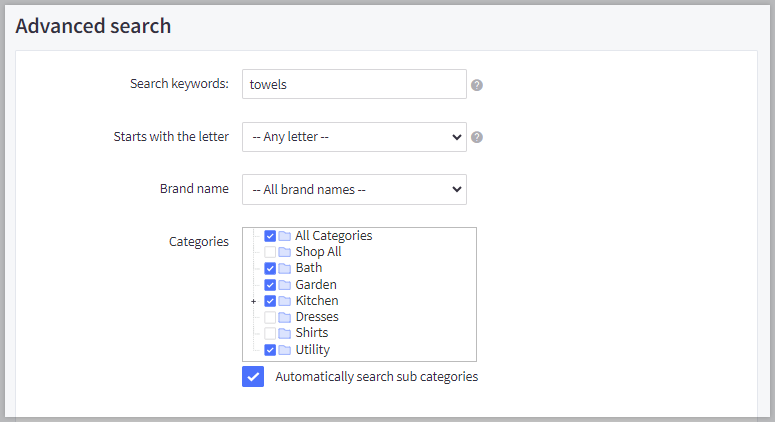
Task: Uncheck the All Categories checkbox
Action: [x=270, y=236]
